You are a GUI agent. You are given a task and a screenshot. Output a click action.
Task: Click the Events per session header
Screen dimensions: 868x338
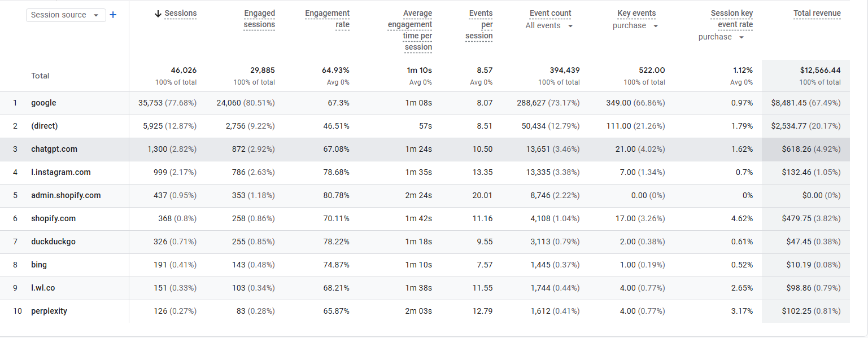coord(479,24)
